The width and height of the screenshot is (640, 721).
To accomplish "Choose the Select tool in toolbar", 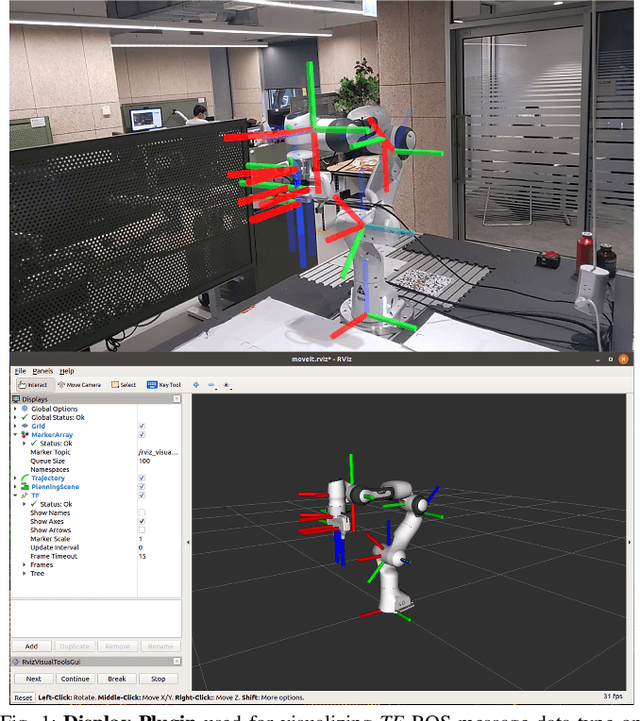I will (x=124, y=384).
